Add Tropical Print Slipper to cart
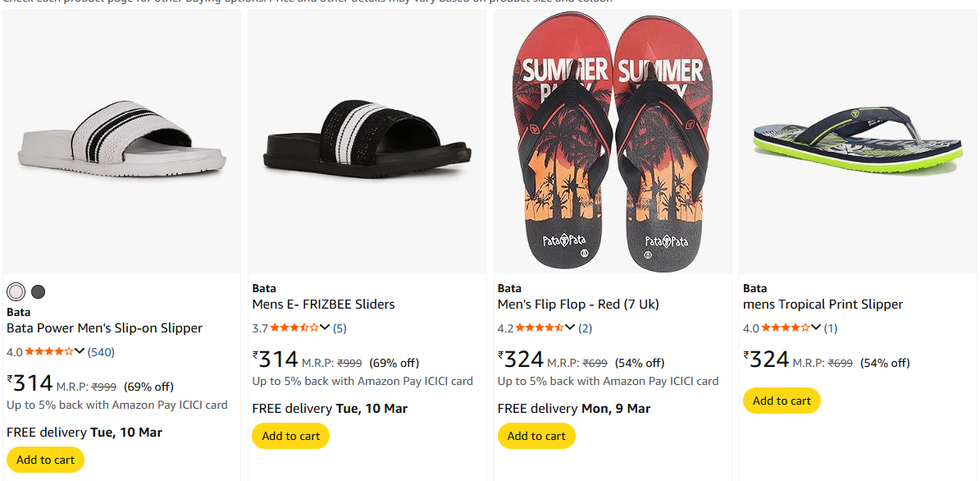980x481 pixels. (x=782, y=401)
